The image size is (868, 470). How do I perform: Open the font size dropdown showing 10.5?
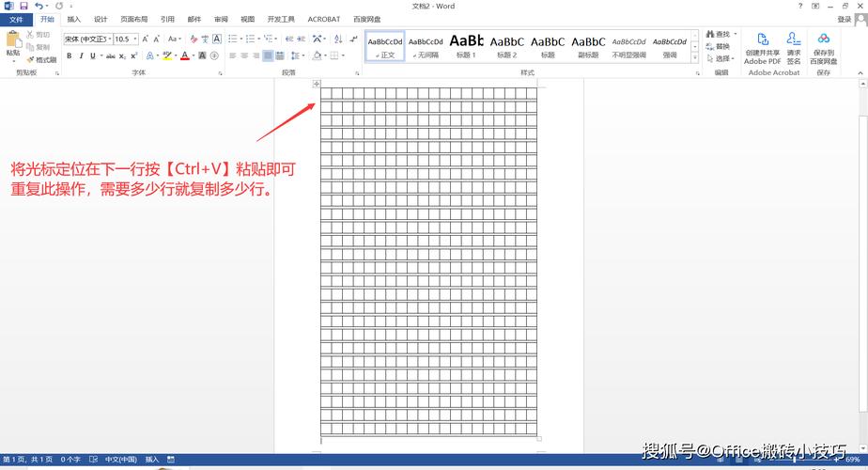point(135,39)
